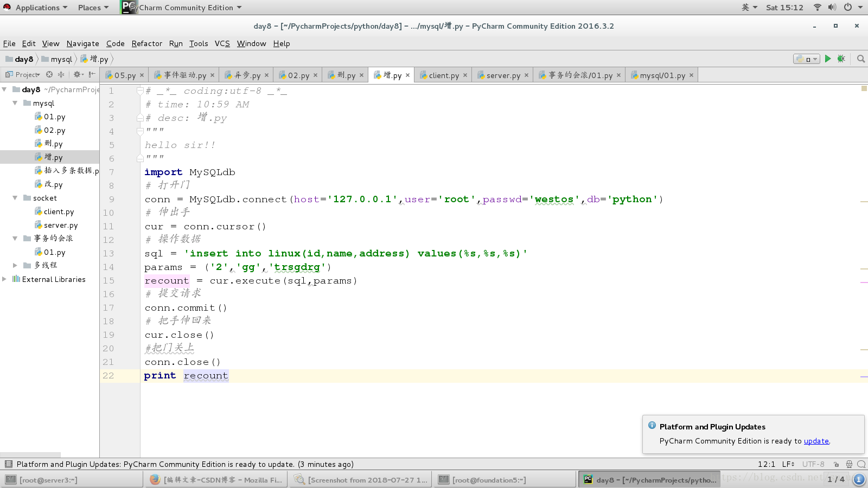
Task: Expand the 多线程 folder
Action: tap(15, 266)
